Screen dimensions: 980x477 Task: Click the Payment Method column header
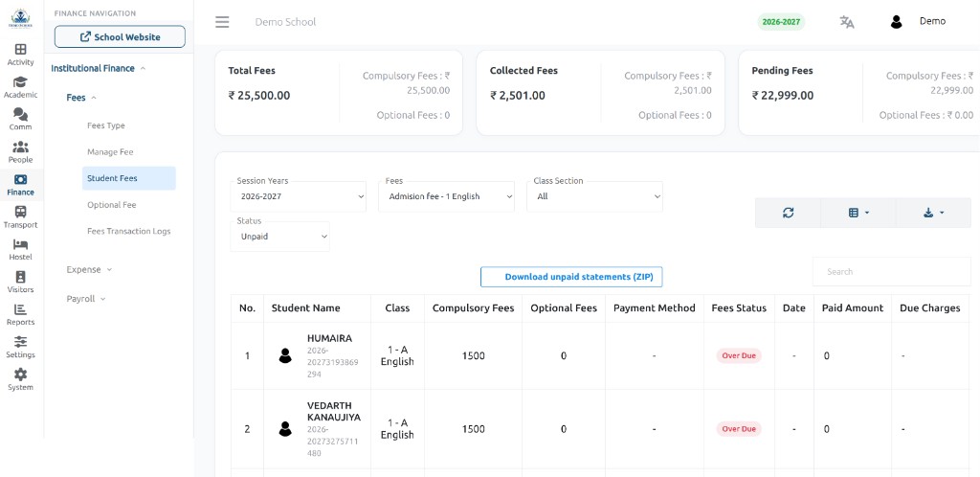click(655, 308)
